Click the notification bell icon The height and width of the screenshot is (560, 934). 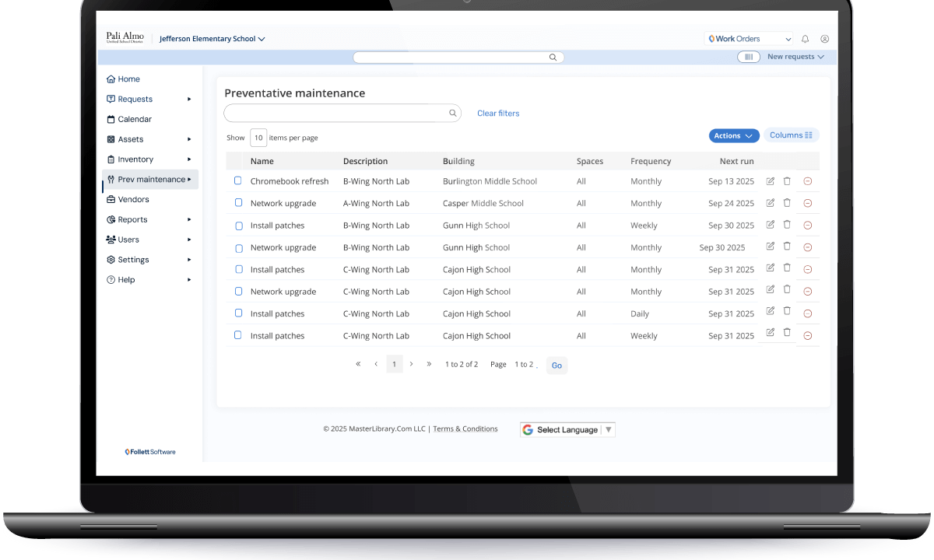pos(805,39)
